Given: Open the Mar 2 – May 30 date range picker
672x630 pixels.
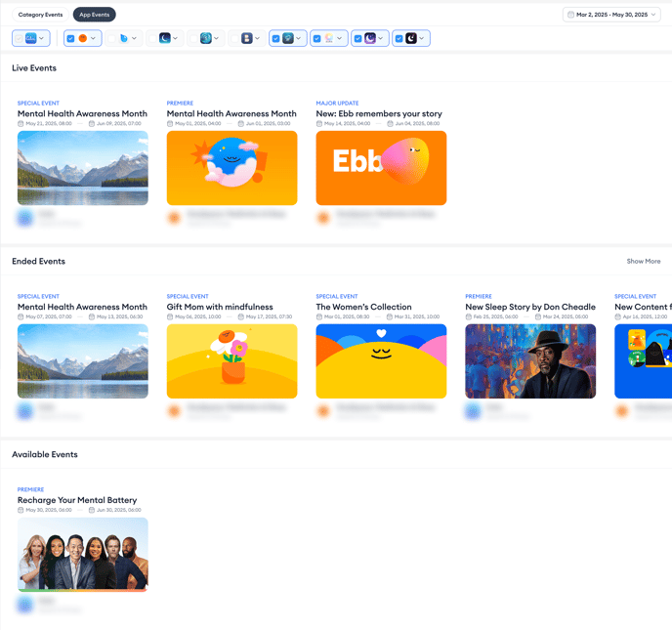Looking at the screenshot, I should (611, 15).
